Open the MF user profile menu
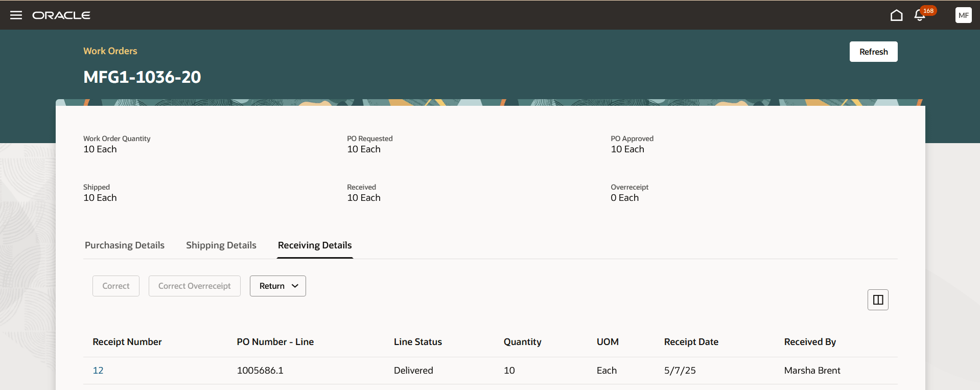 964,15
